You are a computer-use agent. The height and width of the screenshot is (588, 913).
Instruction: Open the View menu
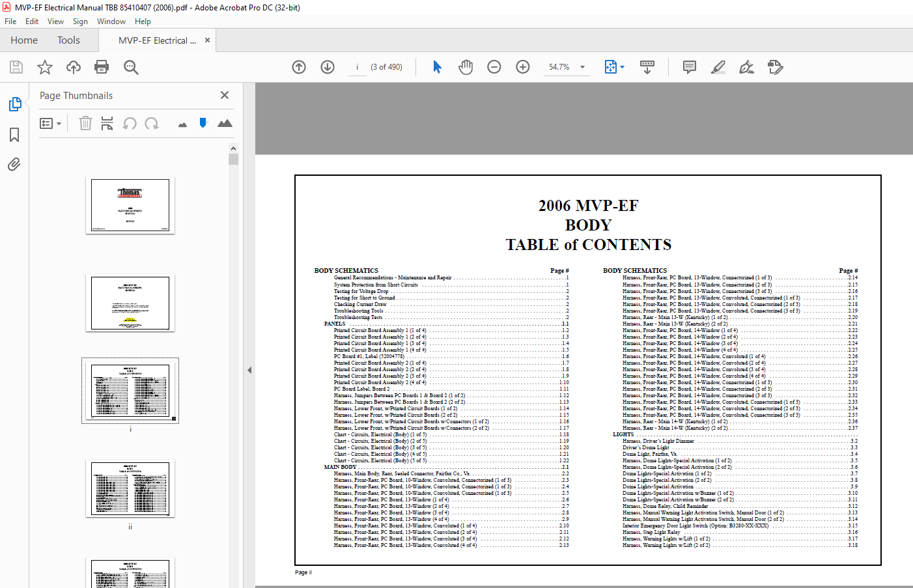point(55,21)
